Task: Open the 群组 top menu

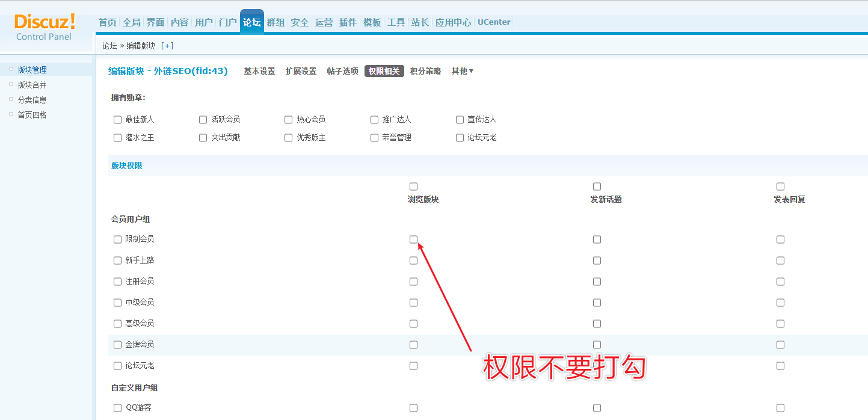Action: coord(276,22)
